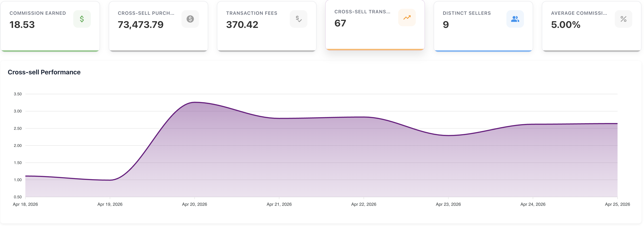
Task: Select the Cross-Sell Purchases card
Action: point(158,37)
